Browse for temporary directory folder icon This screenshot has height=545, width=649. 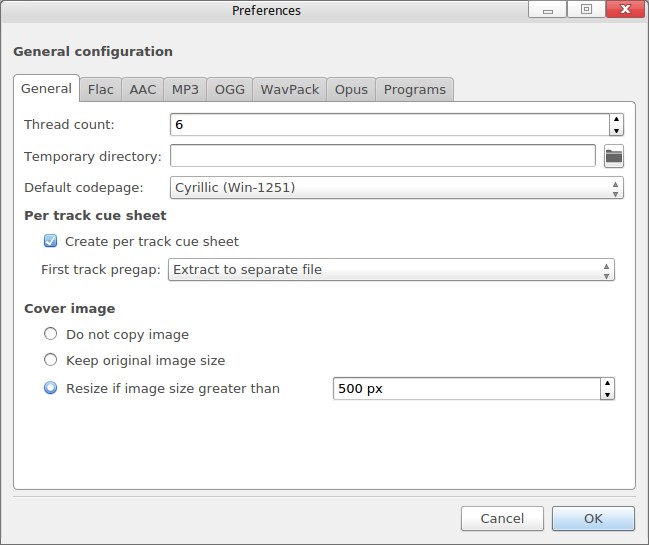(x=613, y=156)
